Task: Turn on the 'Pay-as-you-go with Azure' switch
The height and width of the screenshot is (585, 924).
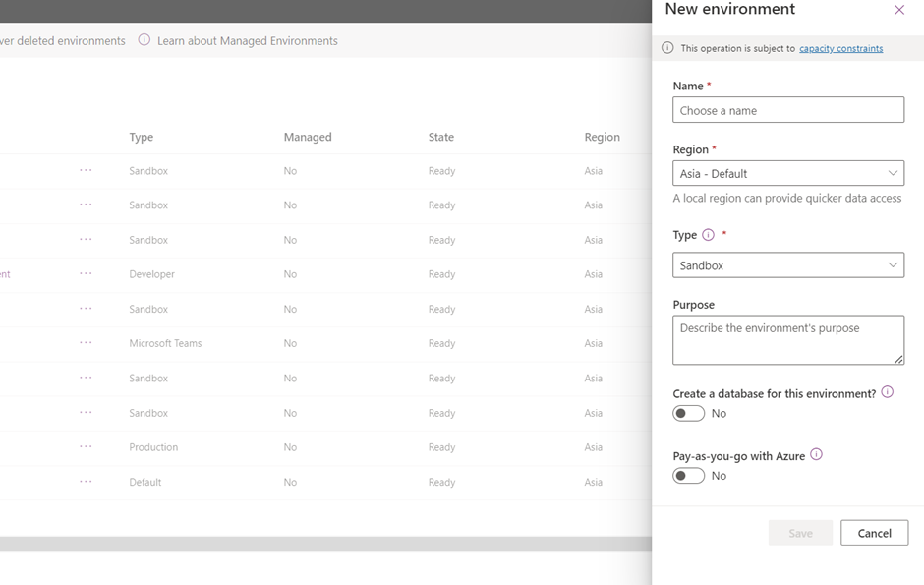Action: coord(688,475)
